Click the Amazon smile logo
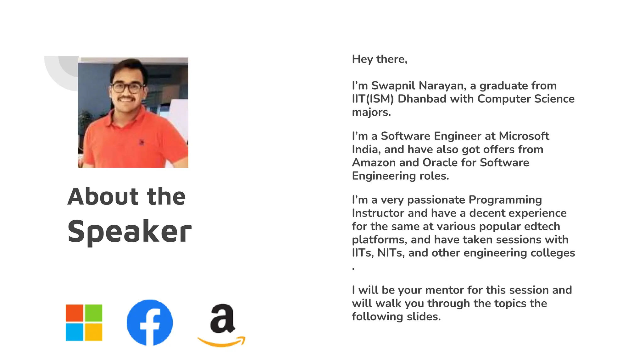Image resolution: width=644 pixels, height=362 pixels. pyautogui.click(x=221, y=325)
